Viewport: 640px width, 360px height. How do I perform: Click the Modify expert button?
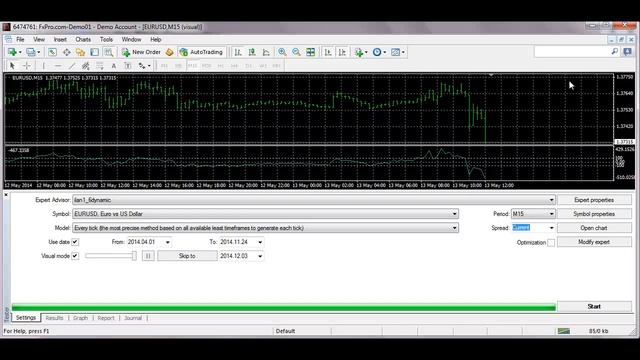tap(594, 242)
